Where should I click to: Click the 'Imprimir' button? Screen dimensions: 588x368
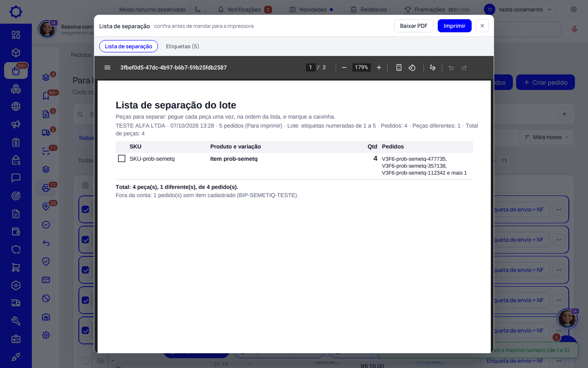(454, 26)
